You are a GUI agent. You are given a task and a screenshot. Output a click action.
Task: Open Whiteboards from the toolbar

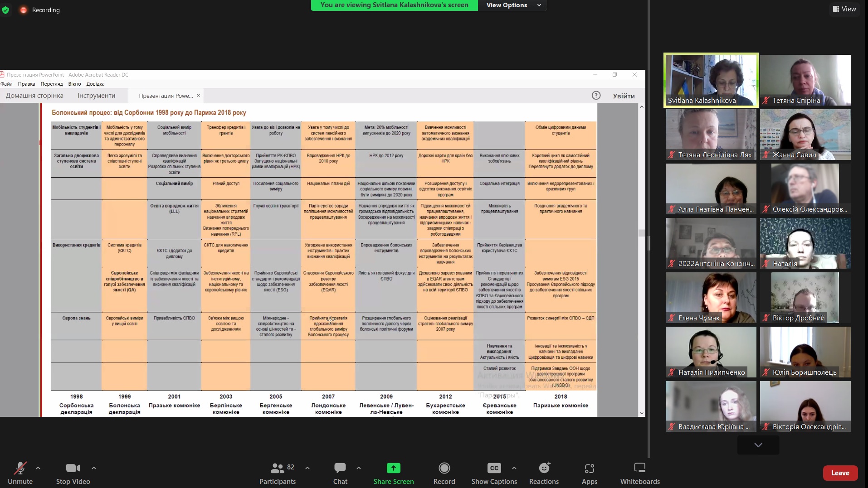click(x=639, y=468)
